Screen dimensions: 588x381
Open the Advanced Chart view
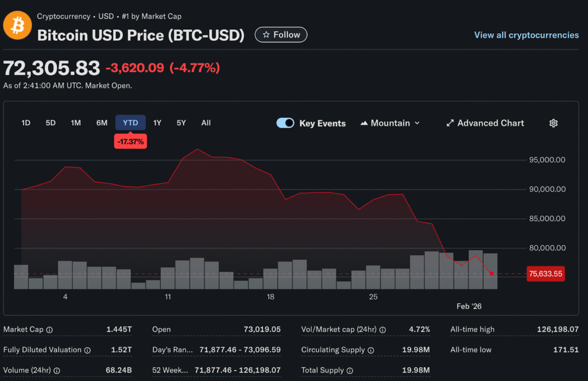485,123
